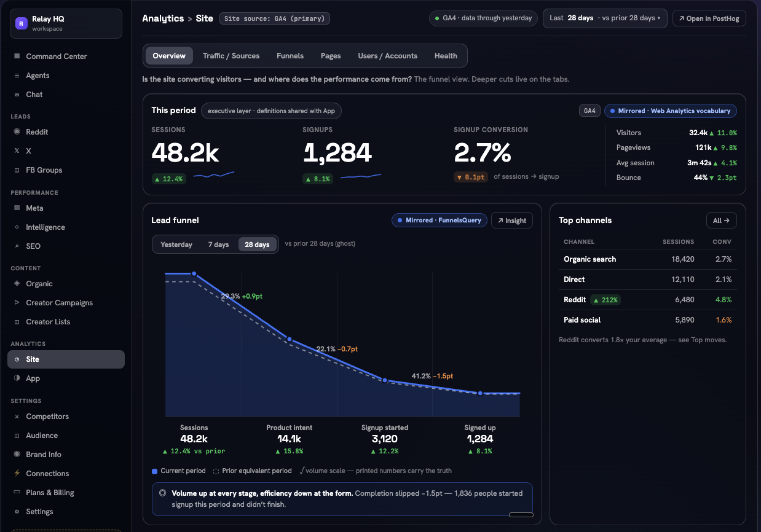Click the Settings gear icon in sidebar
Screen dimensions: 761x532
click(x=17, y=512)
